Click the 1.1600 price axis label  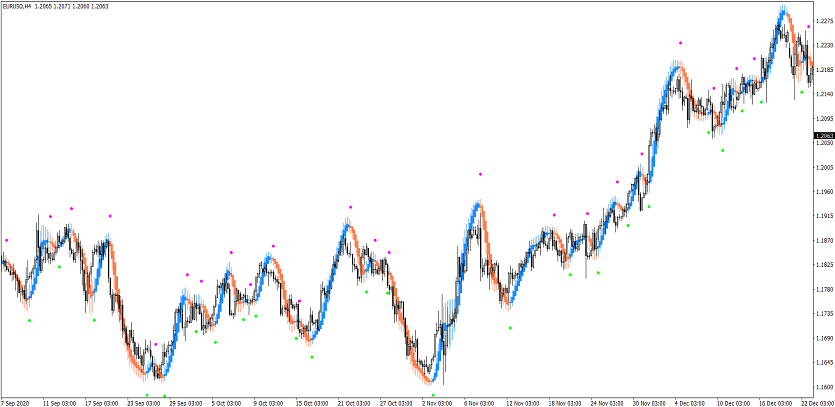(x=824, y=387)
